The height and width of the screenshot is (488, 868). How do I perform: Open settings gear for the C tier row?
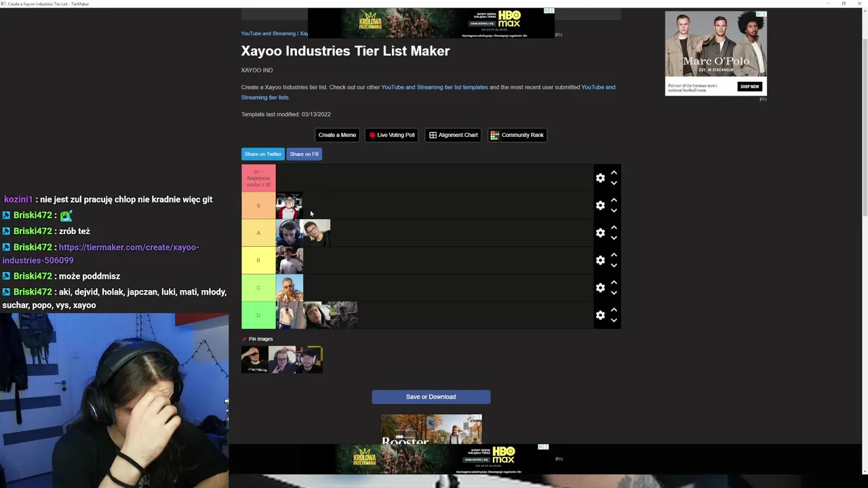point(600,287)
